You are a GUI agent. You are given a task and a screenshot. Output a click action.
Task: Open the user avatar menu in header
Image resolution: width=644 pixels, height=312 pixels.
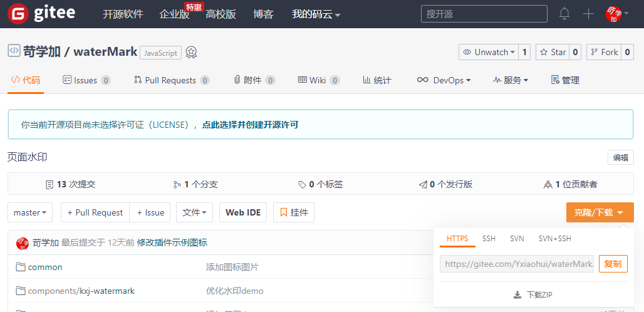click(x=616, y=14)
